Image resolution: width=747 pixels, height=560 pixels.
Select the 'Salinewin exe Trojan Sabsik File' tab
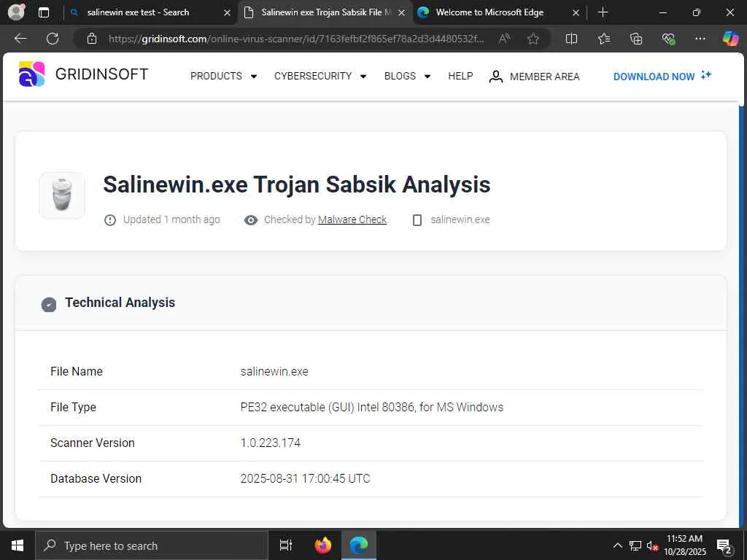pyautogui.click(x=325, y=12)
